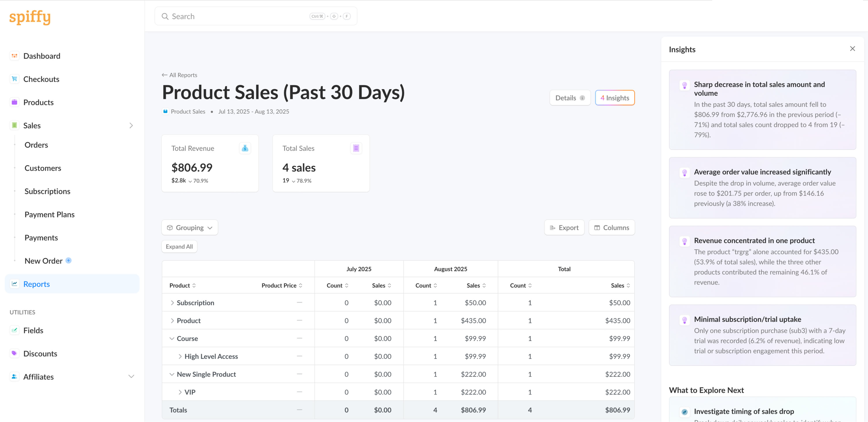Go to Payment Plans page
Viewport: 868px width, 422px height.
point(49,214)
